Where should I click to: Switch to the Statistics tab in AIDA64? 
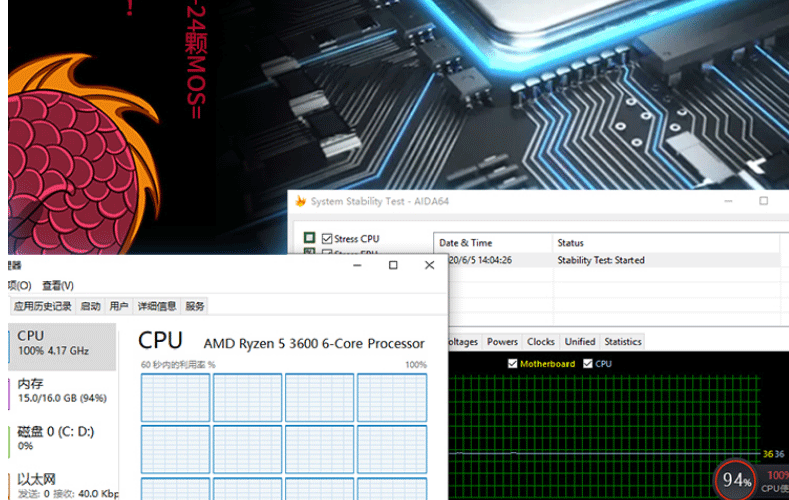point(622,342)
